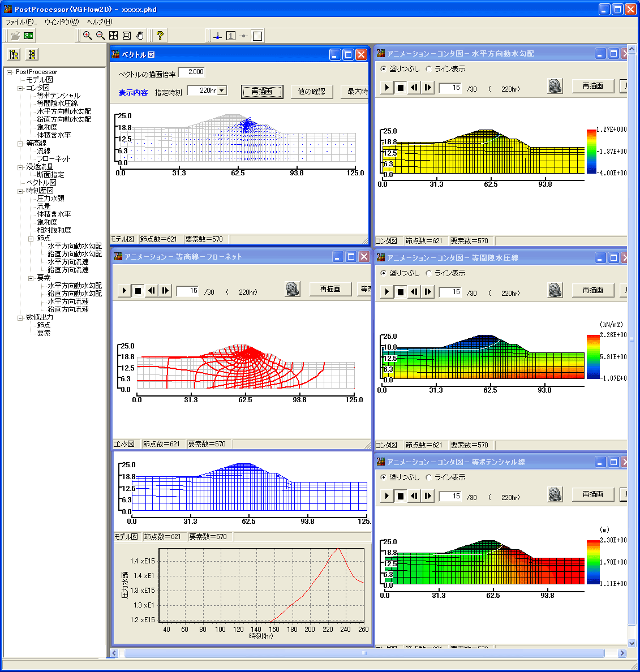Step back a frame in 等ポテンシャル線 window
The image size is (640, 672).
[414, 496]
